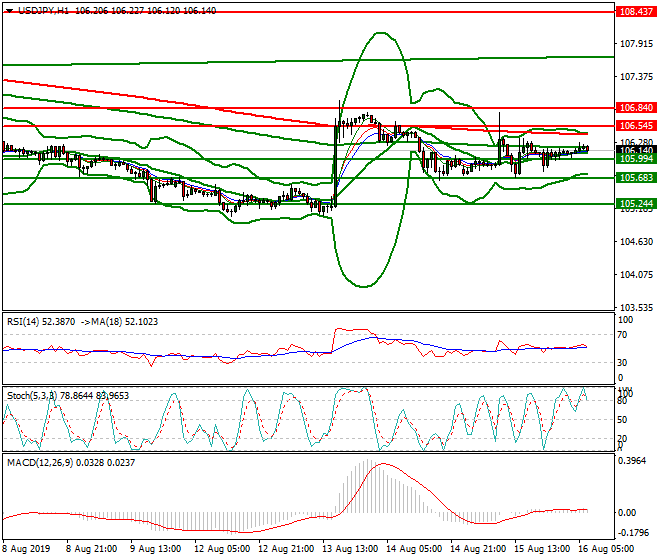The height and width of the screenshot is (560, 660).
Task: Click the 14 Aug 05:00 time label
Action: 414,549
